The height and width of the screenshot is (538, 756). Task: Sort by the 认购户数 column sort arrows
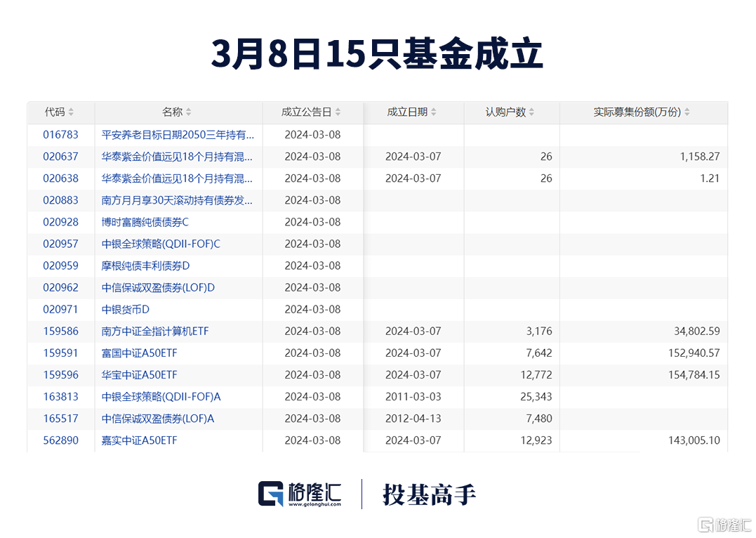tap(531, 112)
